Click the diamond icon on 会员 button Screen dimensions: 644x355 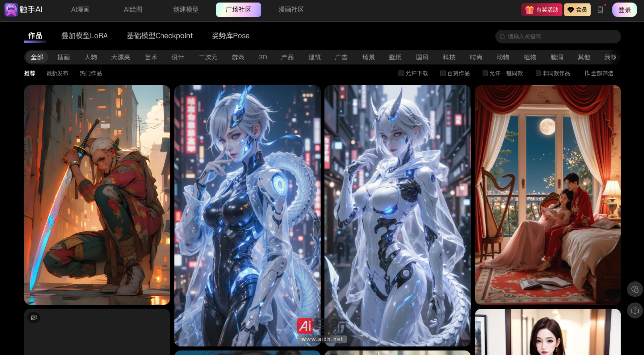(x=570, y=9)
